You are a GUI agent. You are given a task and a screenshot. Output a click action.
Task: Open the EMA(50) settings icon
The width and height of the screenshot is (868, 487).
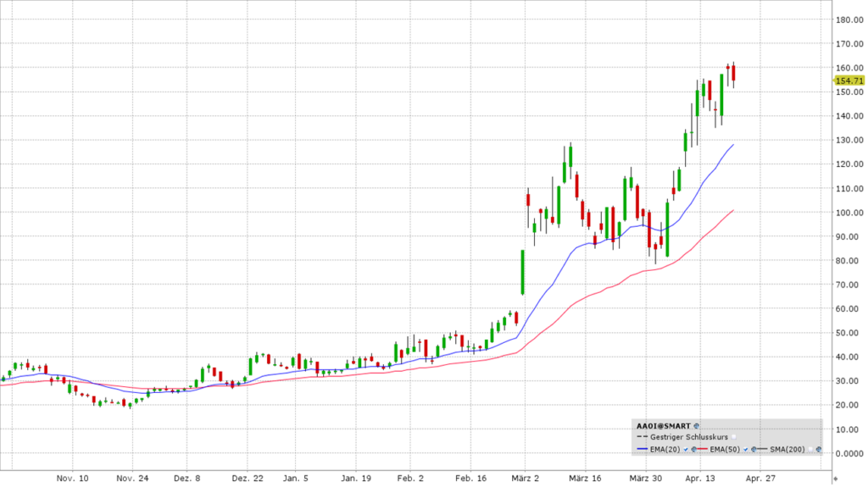point(754,449)
